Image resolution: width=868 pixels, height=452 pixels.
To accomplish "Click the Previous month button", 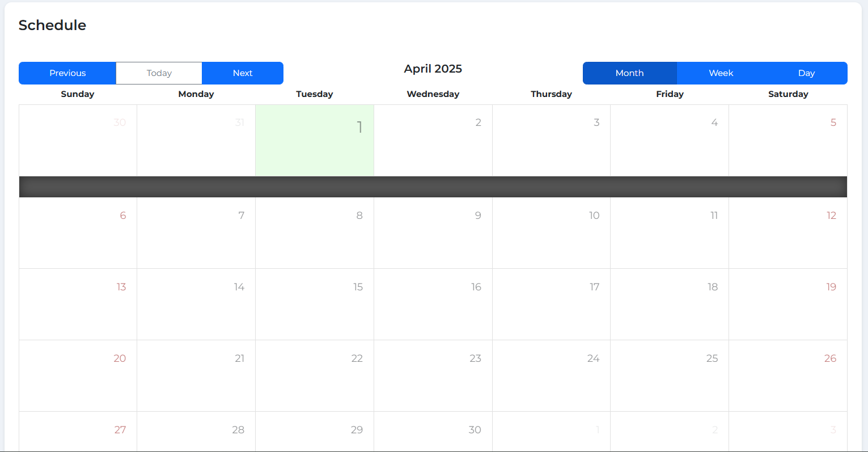I will tap(67, 73).
